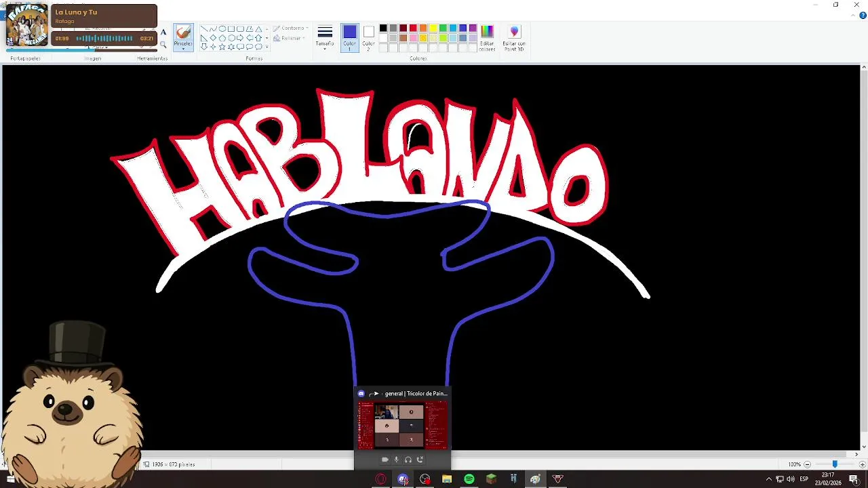
Task: Pick the pink color swatch
Action: (x=413, y=38)
